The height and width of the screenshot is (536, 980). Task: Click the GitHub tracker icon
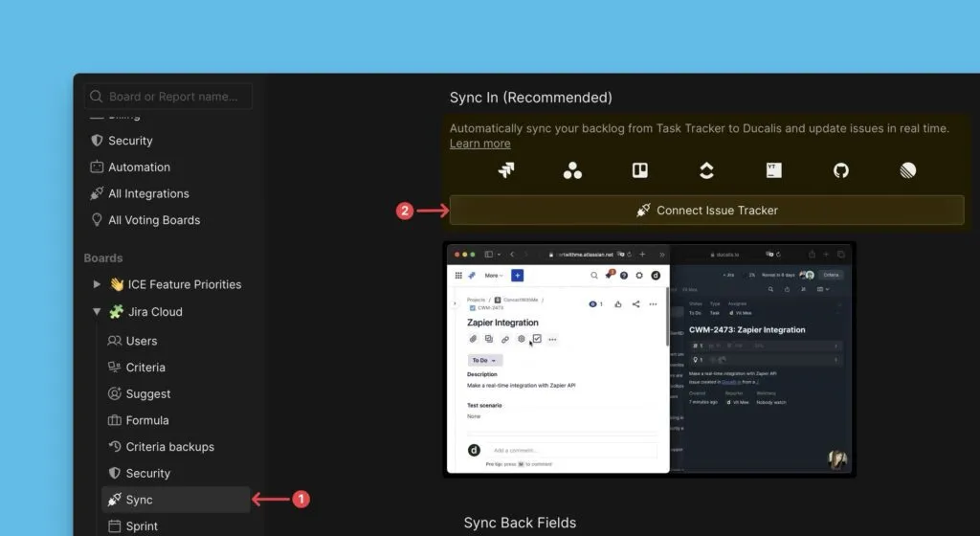click(840, 170)
